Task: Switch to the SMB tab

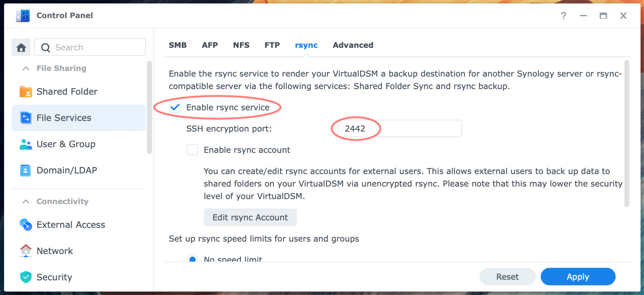Action: 178,45
